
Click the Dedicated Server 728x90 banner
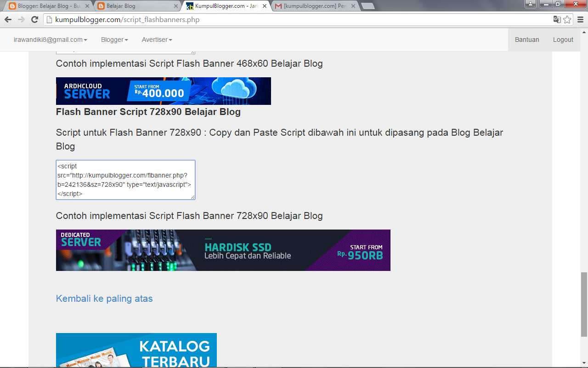click(x=223, y=250)
